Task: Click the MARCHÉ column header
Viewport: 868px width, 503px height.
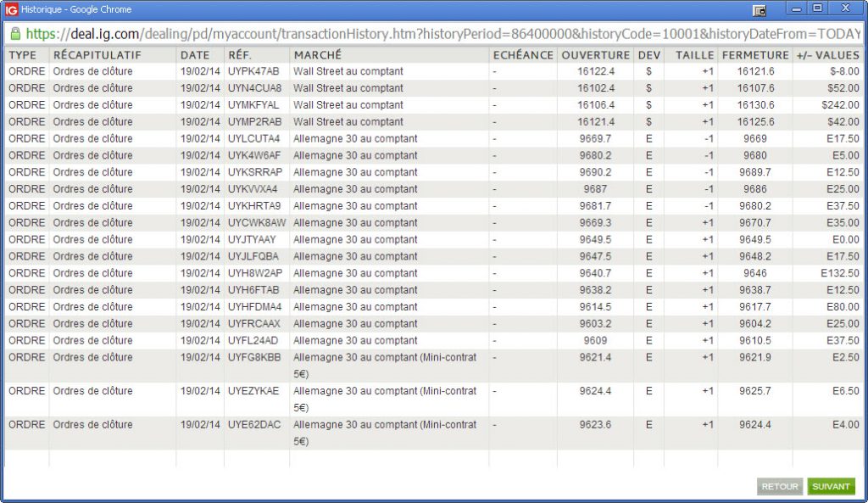Action: click(317, 55)
